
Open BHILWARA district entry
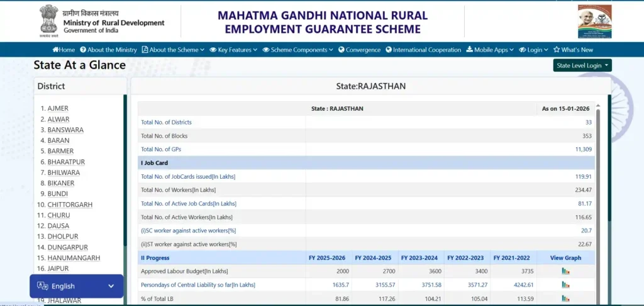[64, 173]
